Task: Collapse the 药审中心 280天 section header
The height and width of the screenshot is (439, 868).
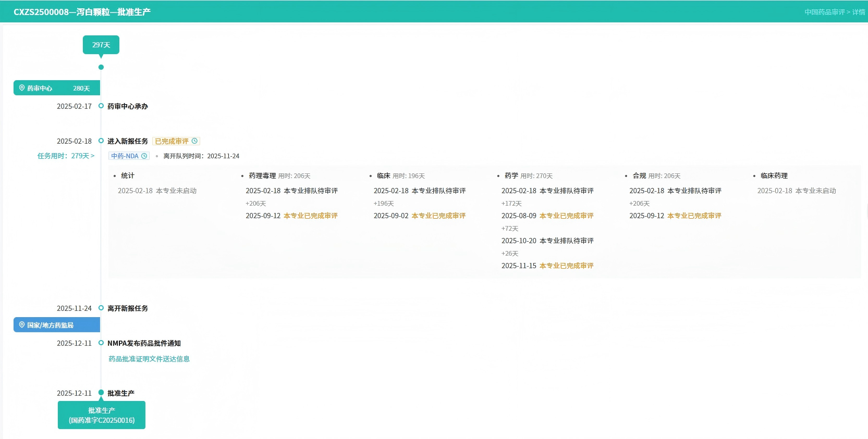Action: coord(56,88)
